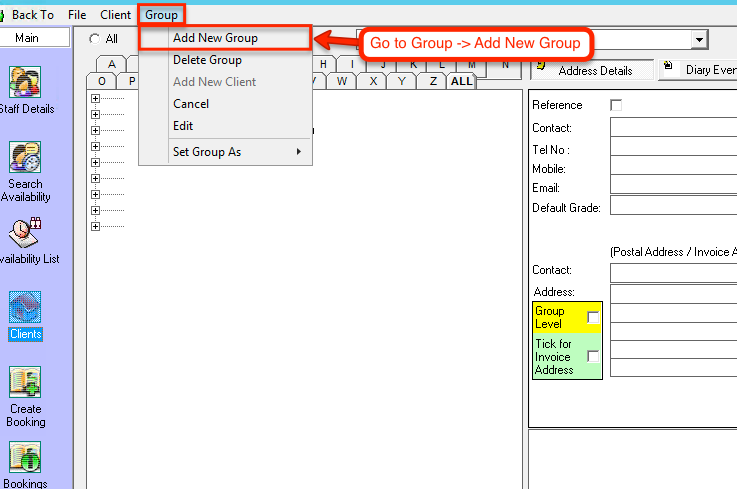Viewport: 737px width, 489px height.
Task: Open the Availability List icon
Action: (x=24, y=232)
